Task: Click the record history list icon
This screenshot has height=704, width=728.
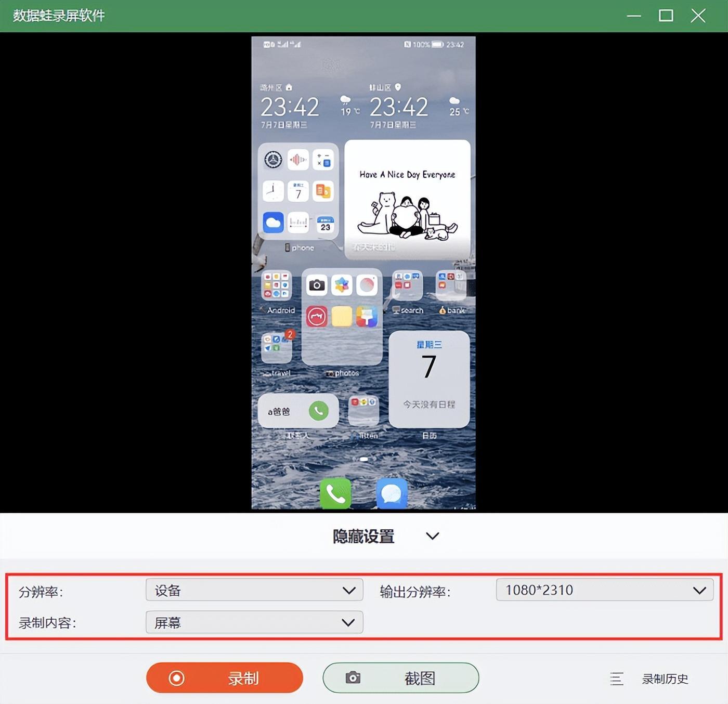Action: pos(617,679)
